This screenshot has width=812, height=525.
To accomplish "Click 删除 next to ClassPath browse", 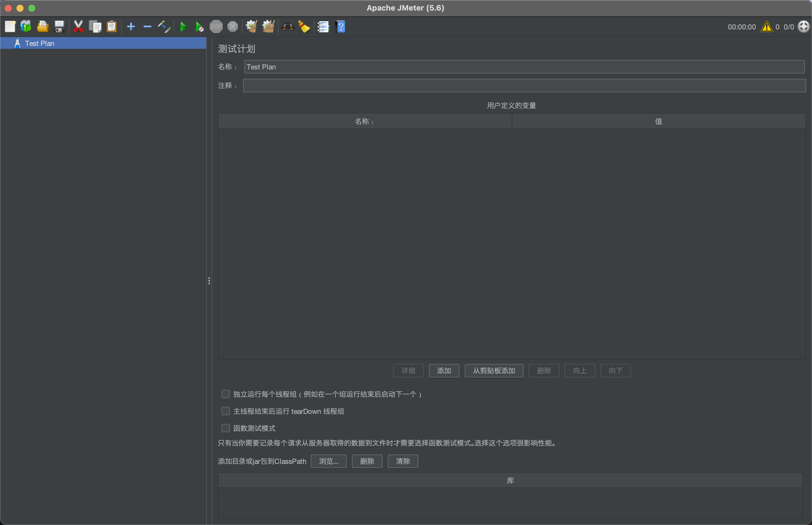I will coord(367,461).
